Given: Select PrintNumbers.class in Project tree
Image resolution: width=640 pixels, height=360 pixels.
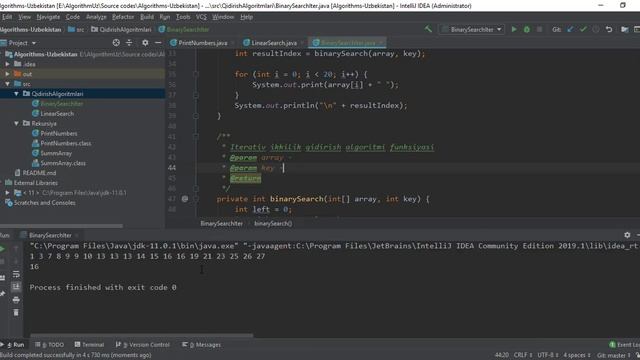Looking at the screenshot, I should pos(66,143).
